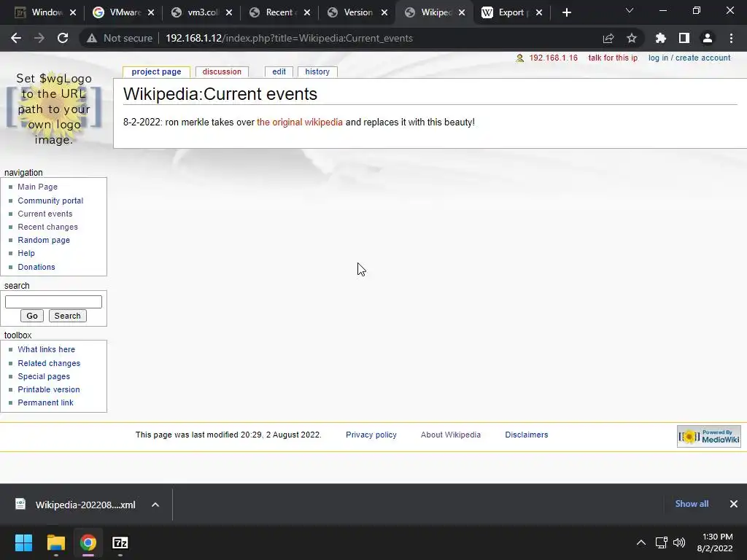Click the network tray icon

point(661,542)
